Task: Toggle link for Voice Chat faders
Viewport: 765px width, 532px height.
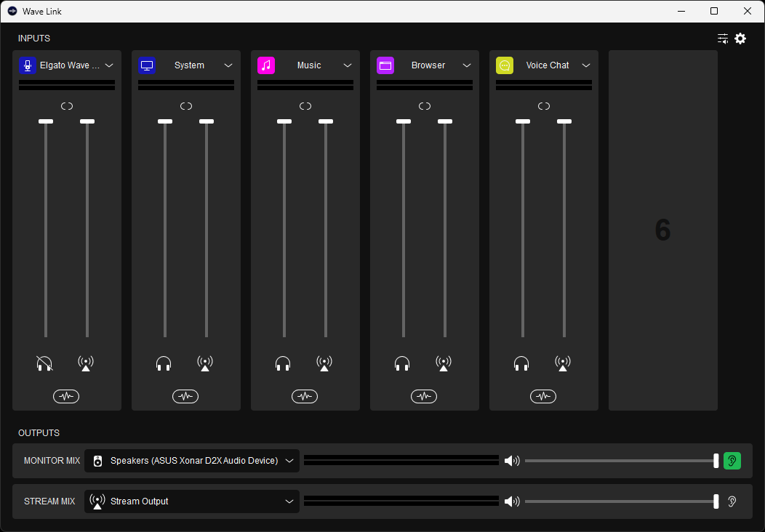Action: 544,106
